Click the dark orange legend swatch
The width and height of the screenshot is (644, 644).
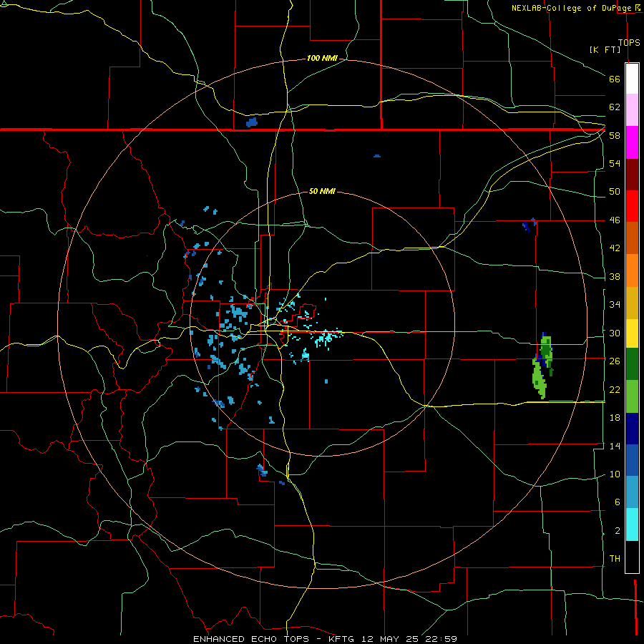point(632,238)
